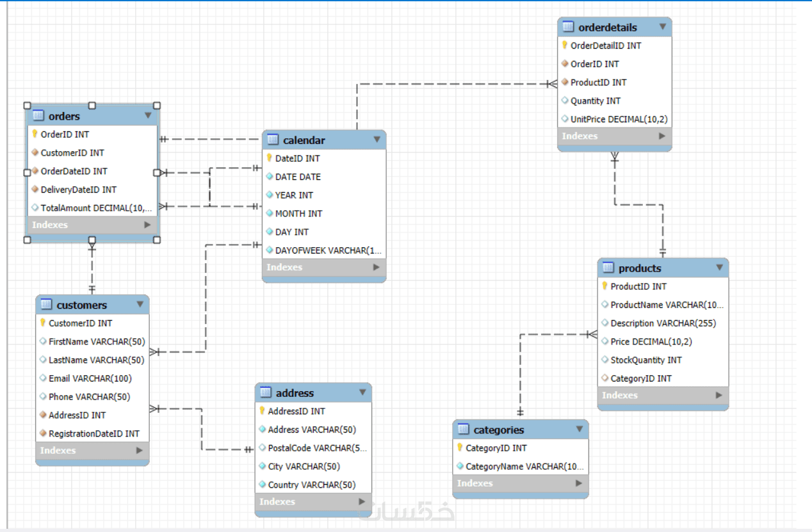The height and width of the screenshot is (532, 812).
Task: Click the top-right selection handle of orders table
Action: (x=157, y=106)
